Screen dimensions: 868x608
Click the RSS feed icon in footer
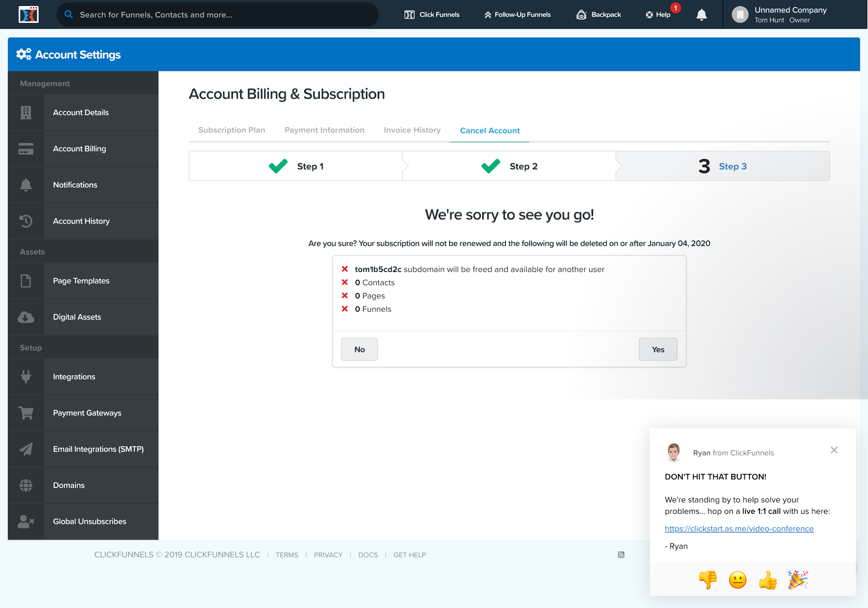tap(621, 554)
